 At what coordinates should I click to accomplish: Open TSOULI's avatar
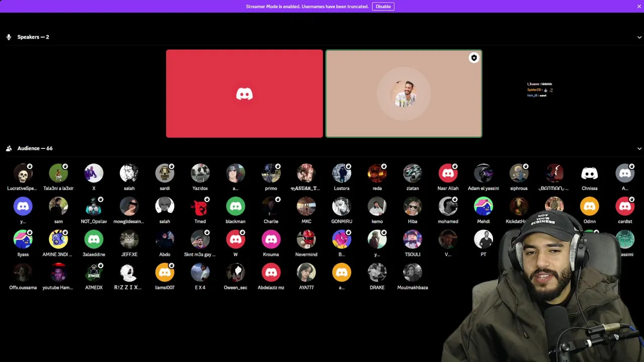tap(413, 240)
